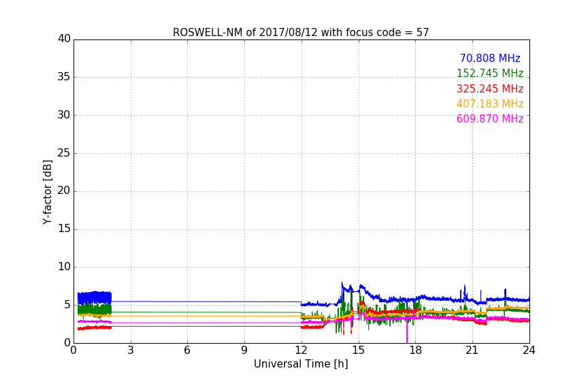Click the y-axis tick label 25
The width and height of the screenshot is (588, 392).
click(x=64, y=153)
